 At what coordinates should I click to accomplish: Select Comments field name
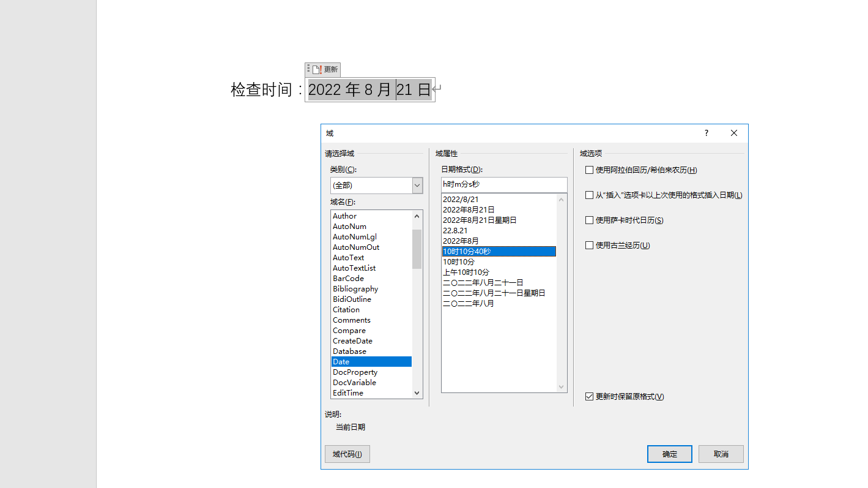[371, 320]
